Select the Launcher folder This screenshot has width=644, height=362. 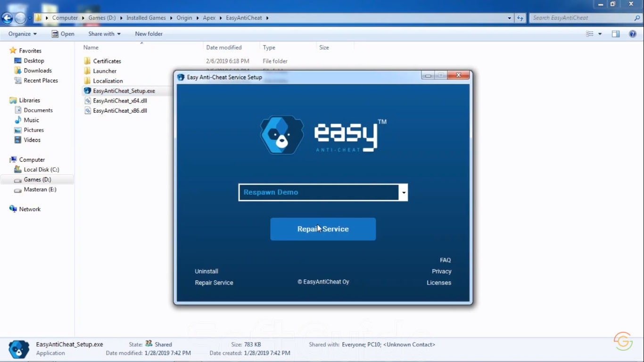[x=105, y=71]
